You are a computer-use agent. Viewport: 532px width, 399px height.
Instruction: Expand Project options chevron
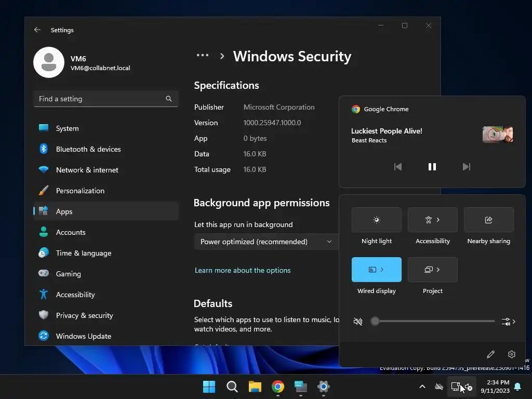click(x=438, y=270)
